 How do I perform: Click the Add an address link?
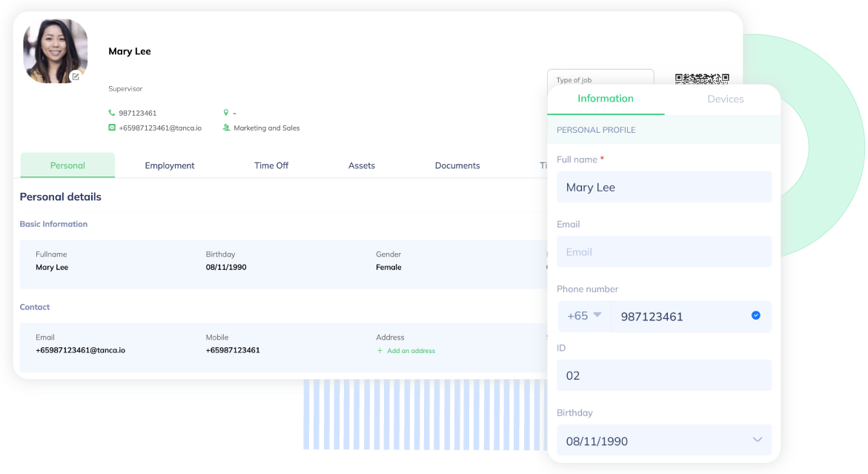pyautogui.click(x=411, y=351)
